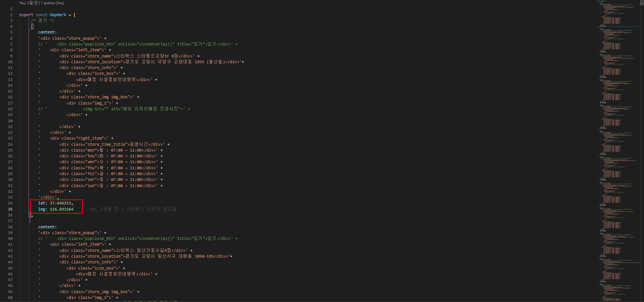The width and height of the screenshot is (644, 302).
Task: Click store name '스타벅스 일산가로수길R점'
Action: 143,250
